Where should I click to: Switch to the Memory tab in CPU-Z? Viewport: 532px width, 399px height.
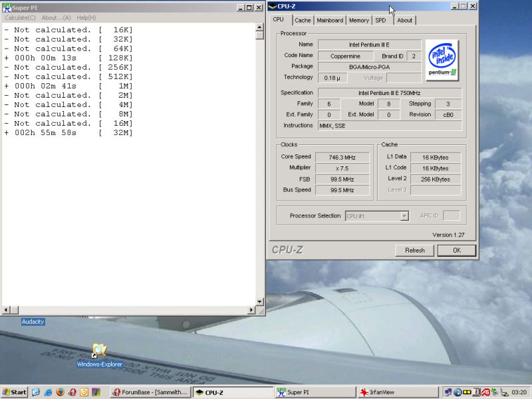(359, 21)
